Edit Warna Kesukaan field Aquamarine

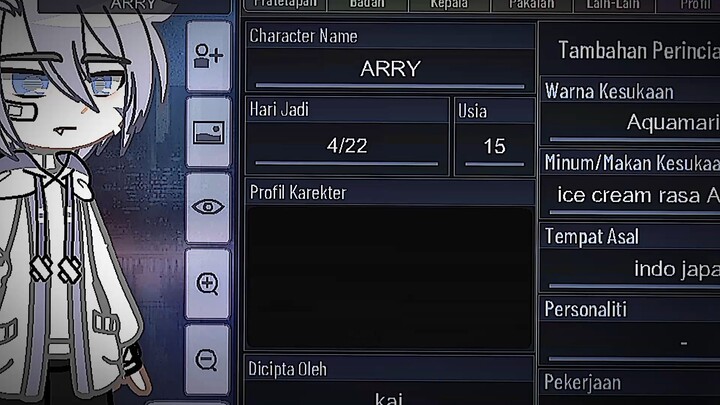pos(631,123)
